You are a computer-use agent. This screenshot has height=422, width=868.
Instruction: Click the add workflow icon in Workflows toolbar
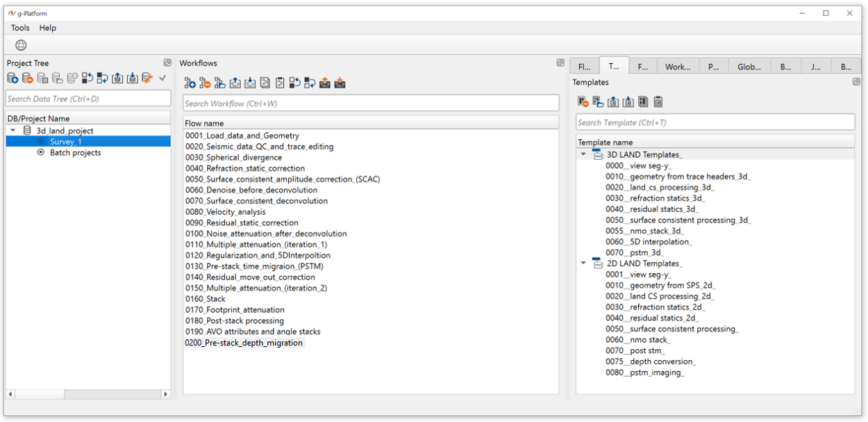coord(190,83)
